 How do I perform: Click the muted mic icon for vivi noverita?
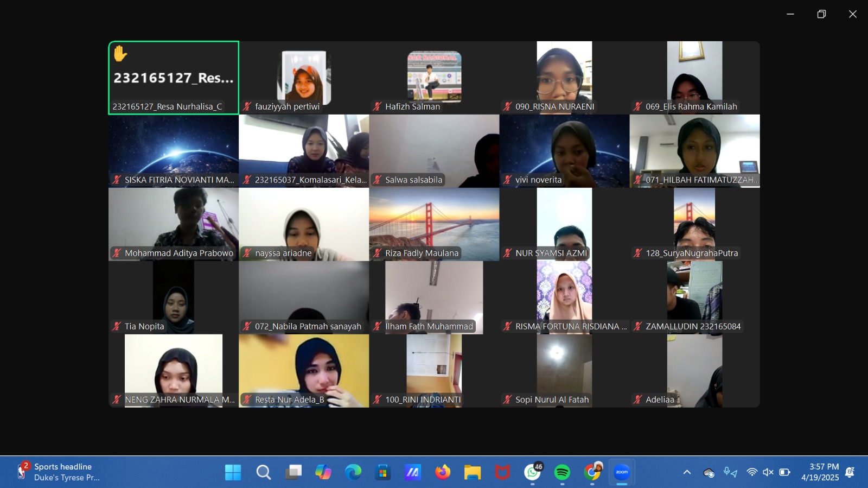[508, 180]
